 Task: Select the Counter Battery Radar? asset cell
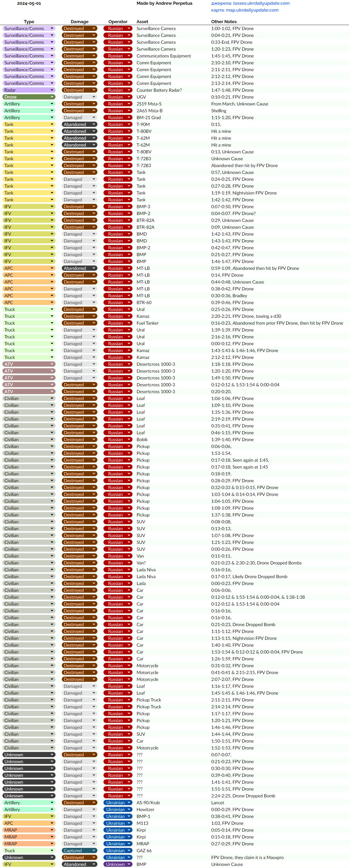tap(159, 90)
